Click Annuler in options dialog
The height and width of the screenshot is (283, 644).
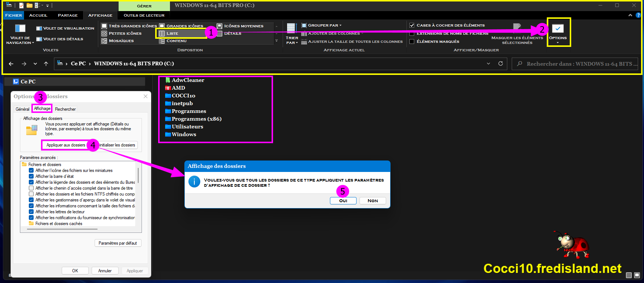(x=105, y=271)
